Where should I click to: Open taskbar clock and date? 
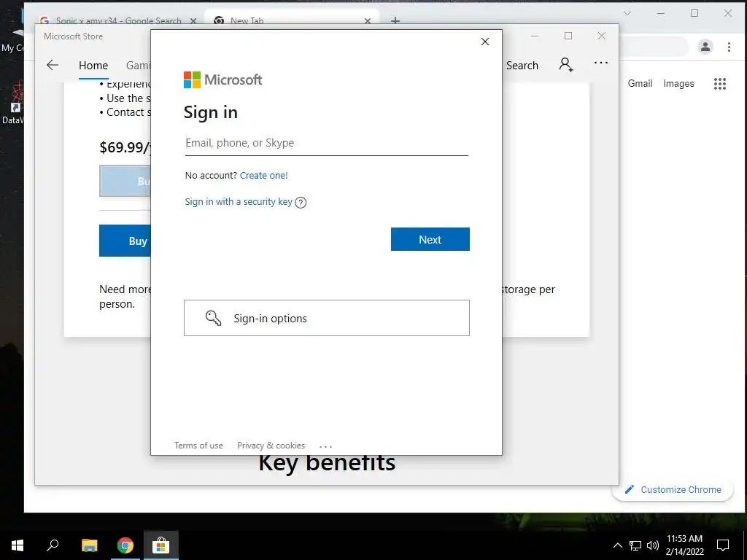[684, 545]
